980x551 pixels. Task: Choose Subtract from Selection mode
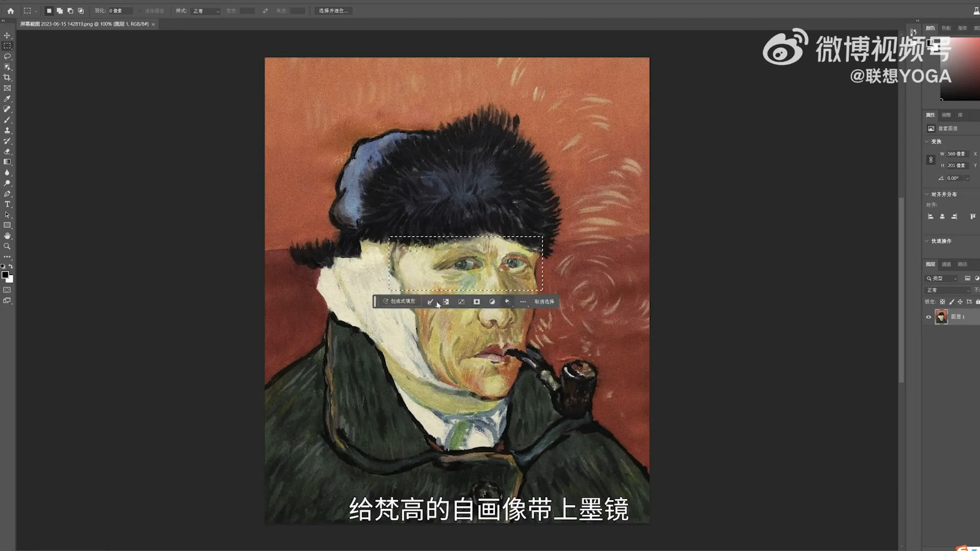70,10
